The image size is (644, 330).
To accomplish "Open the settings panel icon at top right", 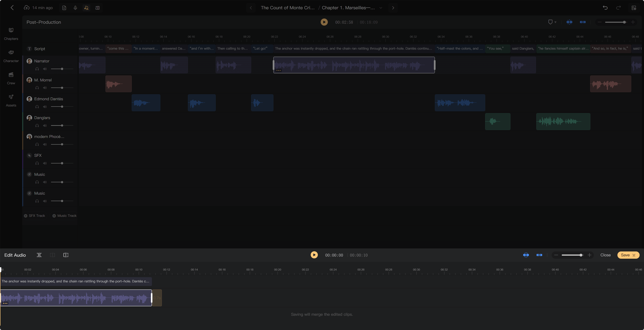I will click(x=634, y=8).
